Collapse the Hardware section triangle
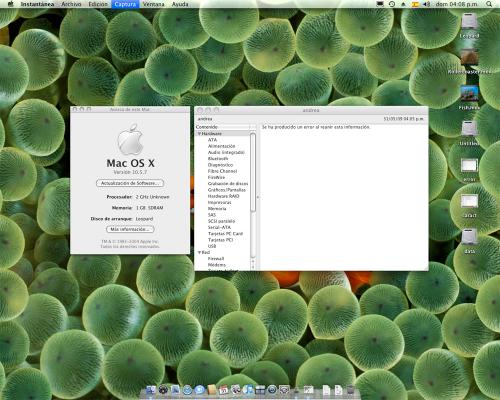The image size is (500, 400). [x=199, y=134]
